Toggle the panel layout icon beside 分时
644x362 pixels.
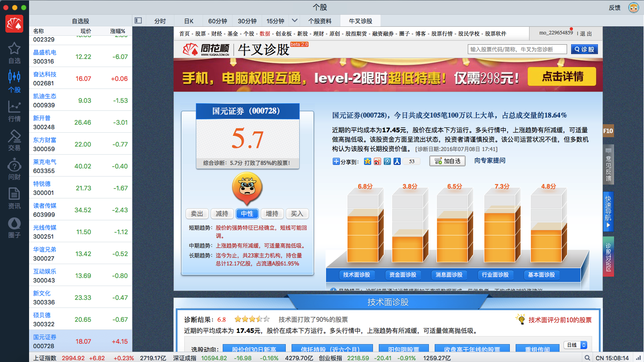tap(138, 21)
